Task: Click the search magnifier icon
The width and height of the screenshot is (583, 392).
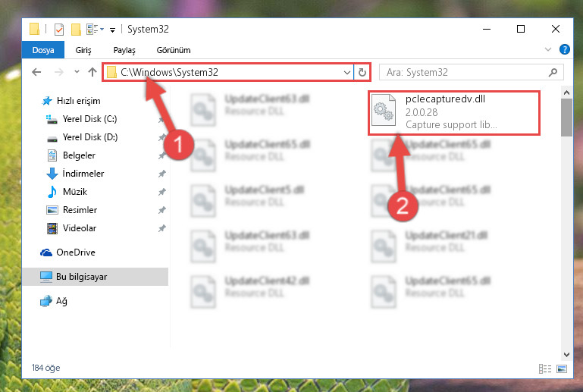Action: (x=553, y=72)
